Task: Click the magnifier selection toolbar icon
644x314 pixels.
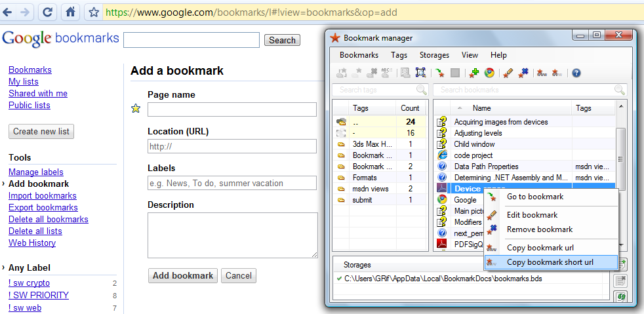Action: [x=420, y=73]
